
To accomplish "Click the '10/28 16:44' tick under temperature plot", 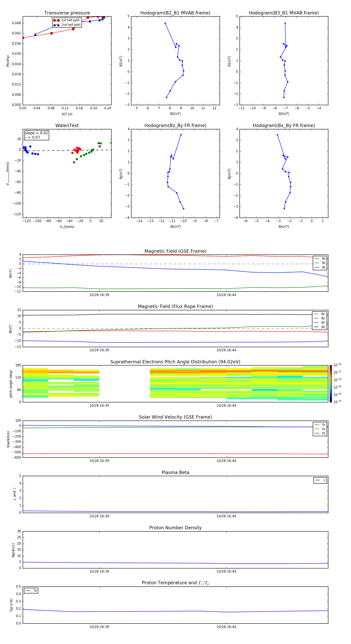I will [x=226, y=627].
